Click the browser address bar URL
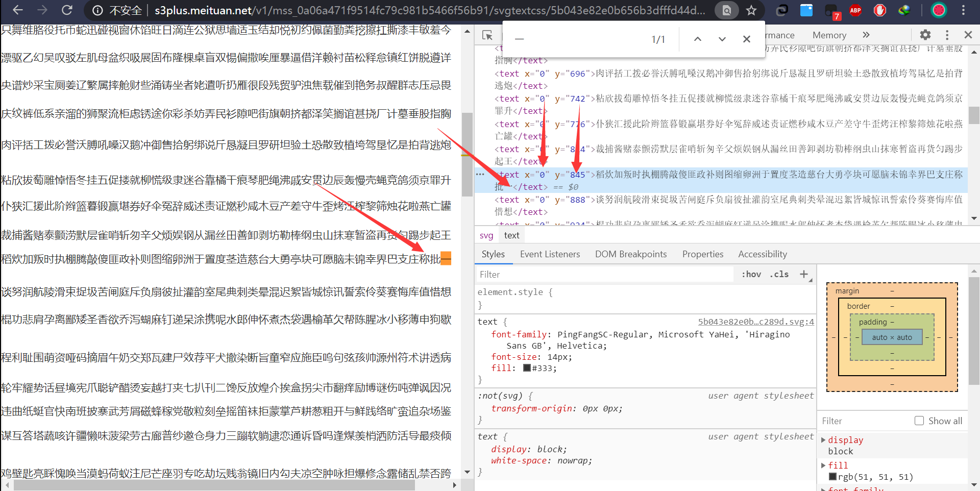 (430, 10)
